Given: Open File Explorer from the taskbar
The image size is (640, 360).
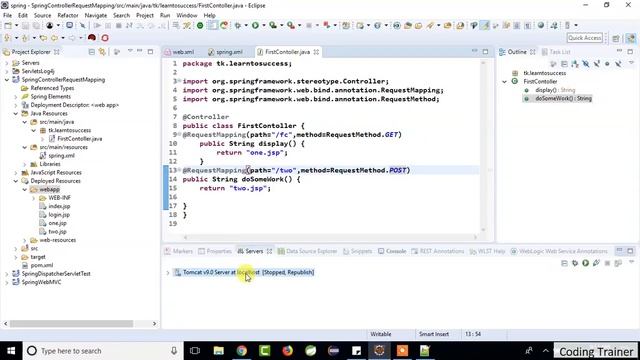Looking at the screenshot, I should [x=219, y=351].
